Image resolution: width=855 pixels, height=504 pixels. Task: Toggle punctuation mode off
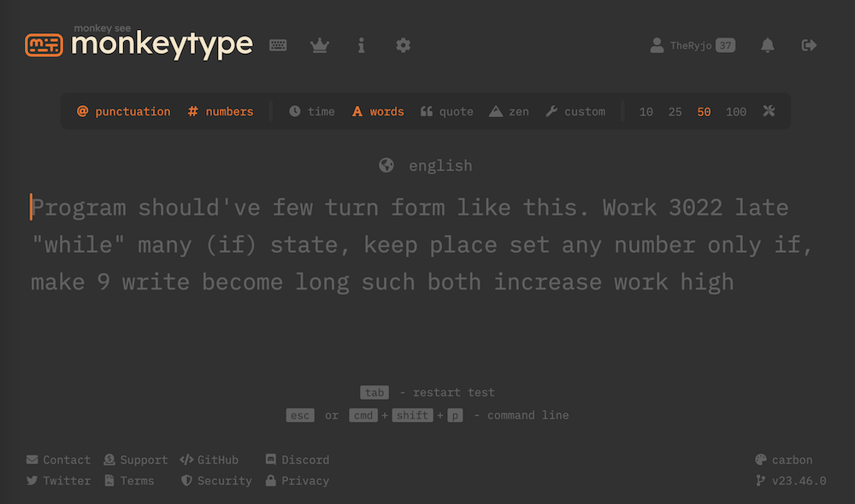(x=124, y=112)
